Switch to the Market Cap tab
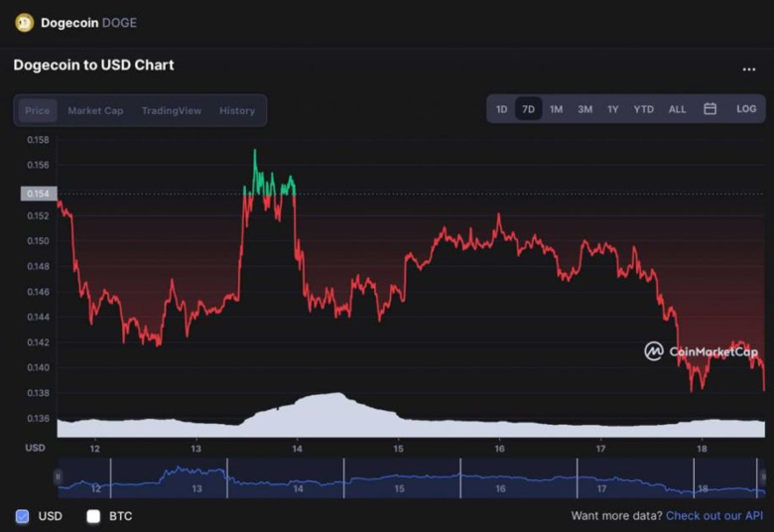This screenshot has width=774, height=532. tap(95, 110)
